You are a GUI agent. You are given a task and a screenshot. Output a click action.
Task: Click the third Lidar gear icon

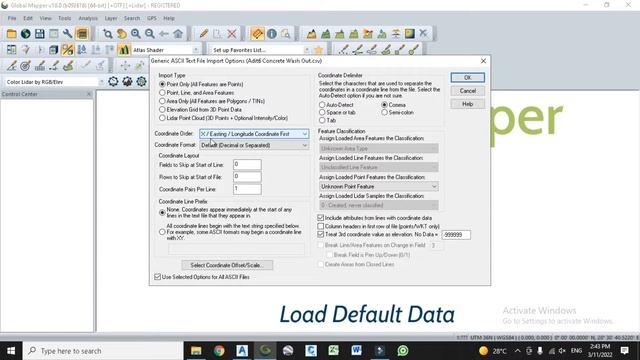click(x=141, y=82)
